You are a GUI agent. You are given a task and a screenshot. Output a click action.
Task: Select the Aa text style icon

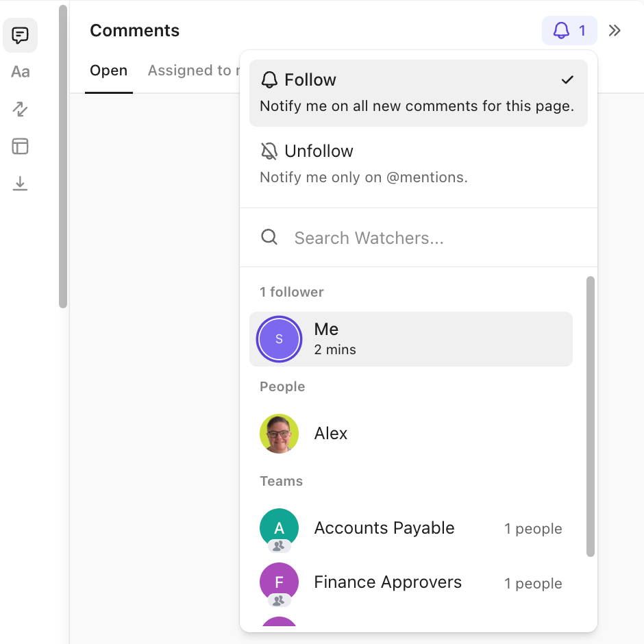click(20, 72)
